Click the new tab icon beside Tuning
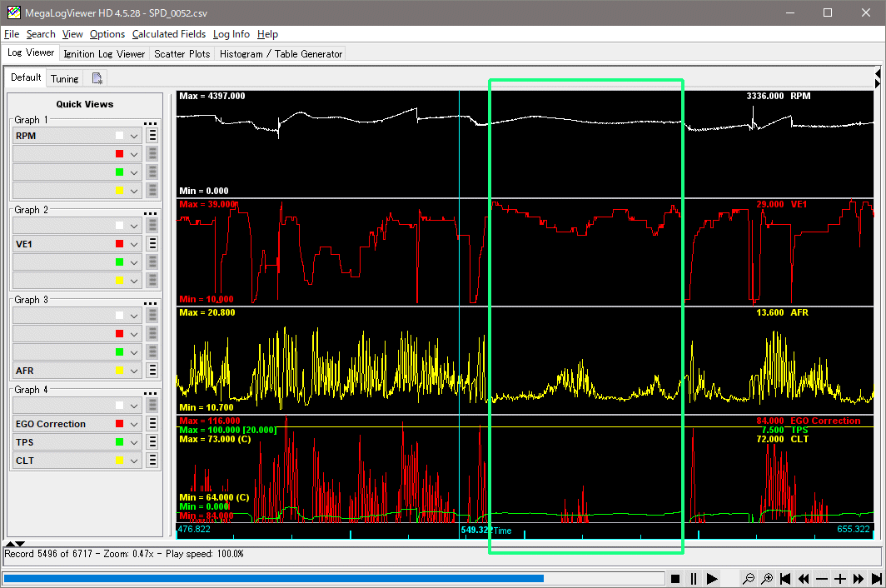Screen dimensions: 886x588 point(97,78)
